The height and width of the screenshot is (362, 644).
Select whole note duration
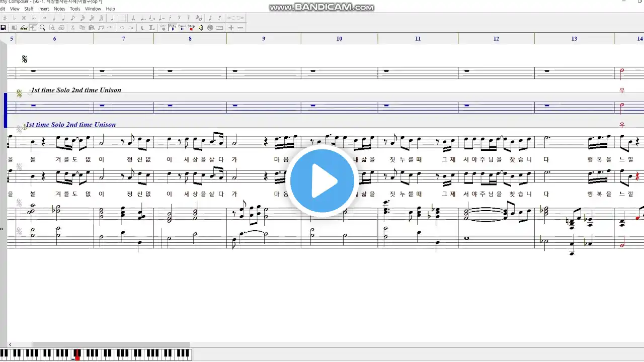(x=44, y=18)
